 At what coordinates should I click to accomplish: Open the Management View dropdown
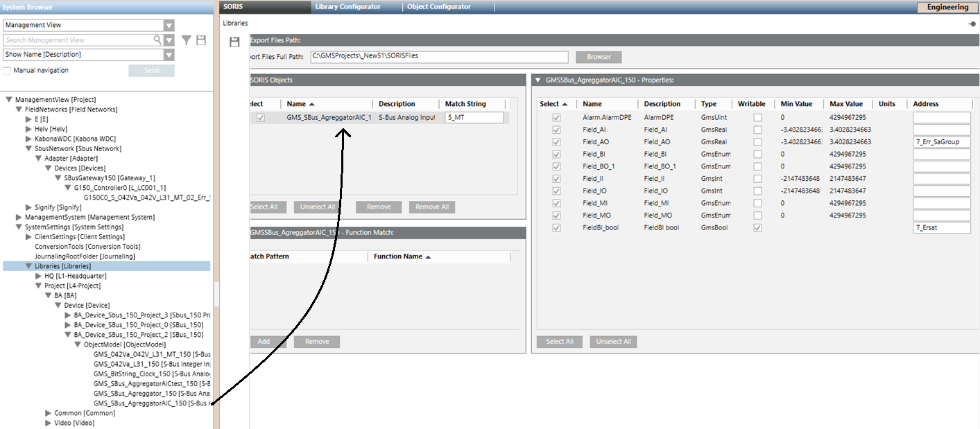pyautogui.click(x=169, y=26)
